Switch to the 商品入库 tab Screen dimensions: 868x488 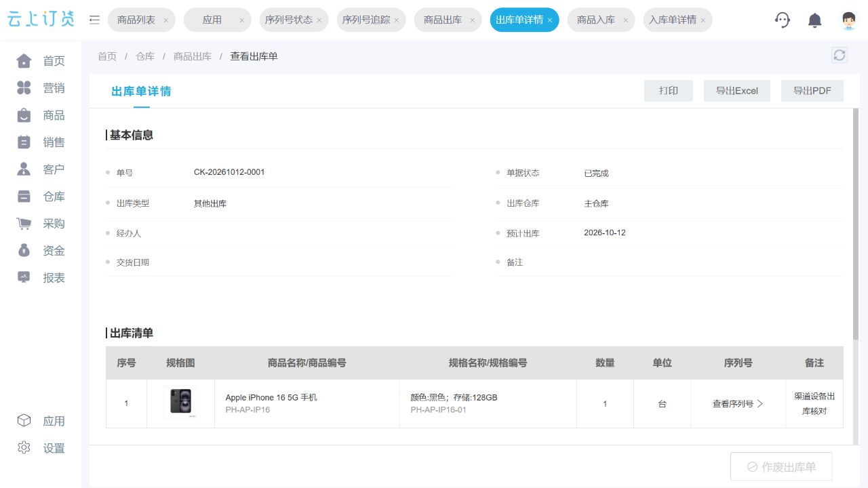(x=596, y=20)
